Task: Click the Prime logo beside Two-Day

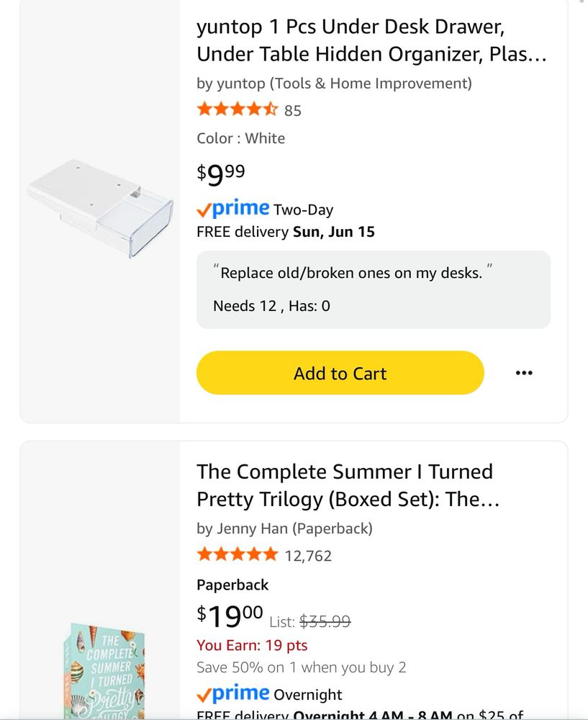Action: (x=233, y=209)
